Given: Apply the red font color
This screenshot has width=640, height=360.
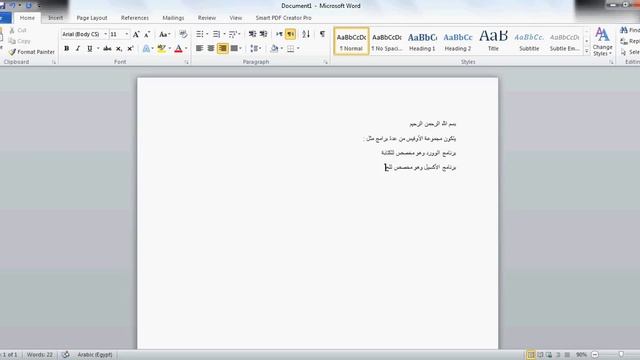Looking at the screenshot, I should 178,49.
